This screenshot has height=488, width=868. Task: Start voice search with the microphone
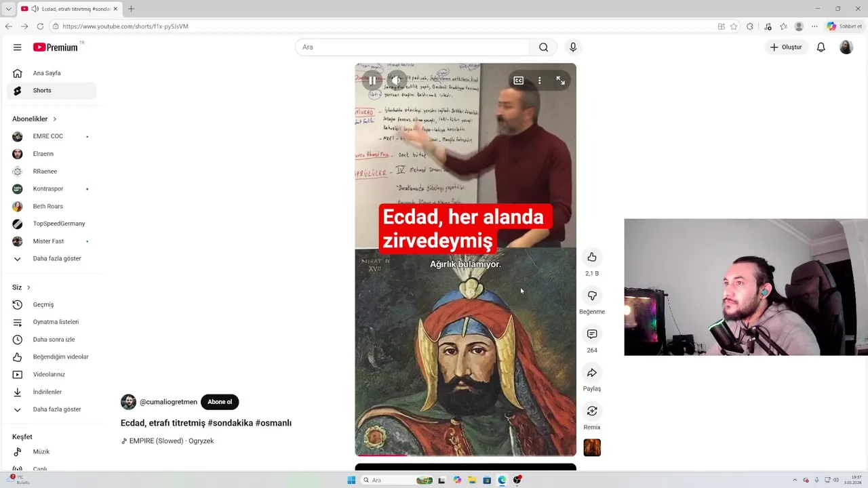tap(573, 47)
